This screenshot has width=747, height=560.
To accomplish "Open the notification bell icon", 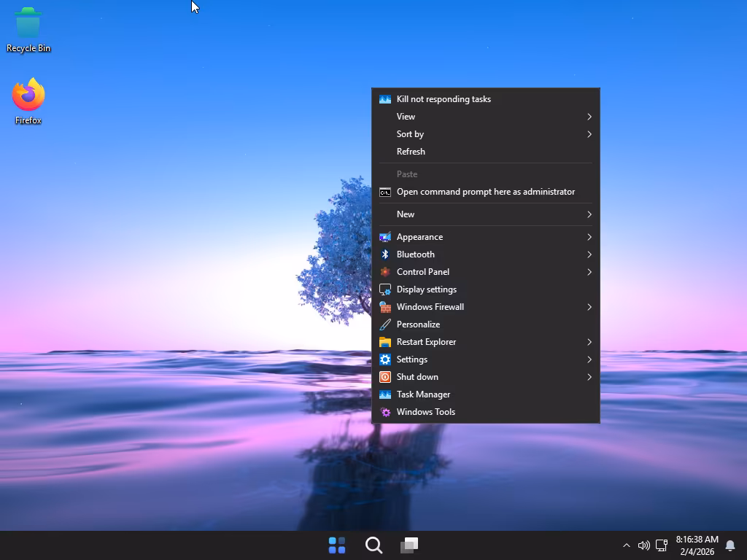I will [x=729, y=545].
